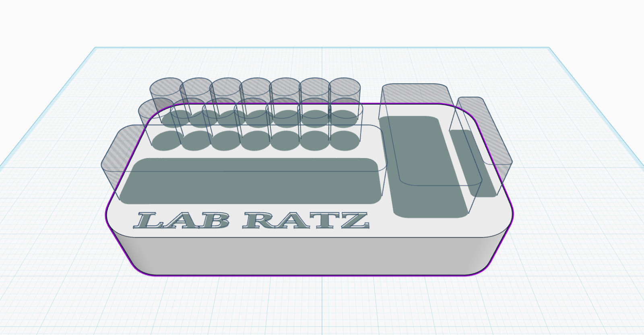Viewport: 644px width, 335px height.
Task: Select the long wide rectangular slot above LAB RATZ
Action: point(250,181)
